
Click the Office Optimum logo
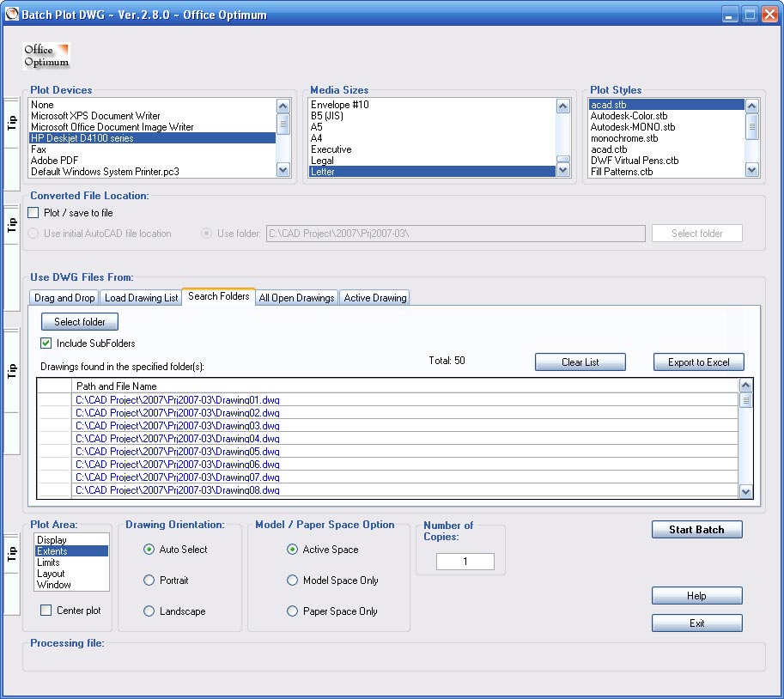coord(46,56)
